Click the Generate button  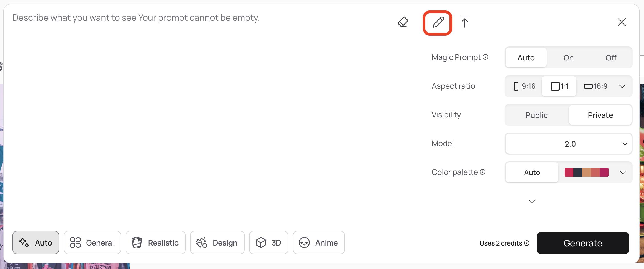tap(583, 243)
